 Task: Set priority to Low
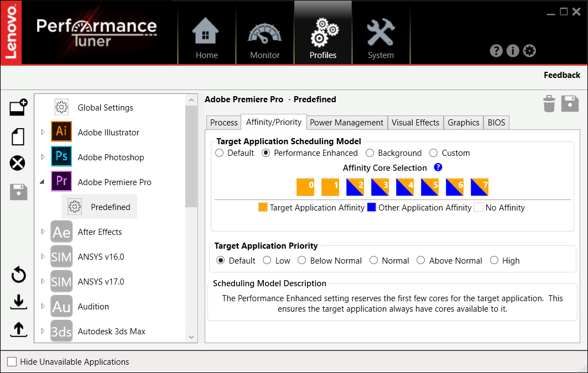277,260
